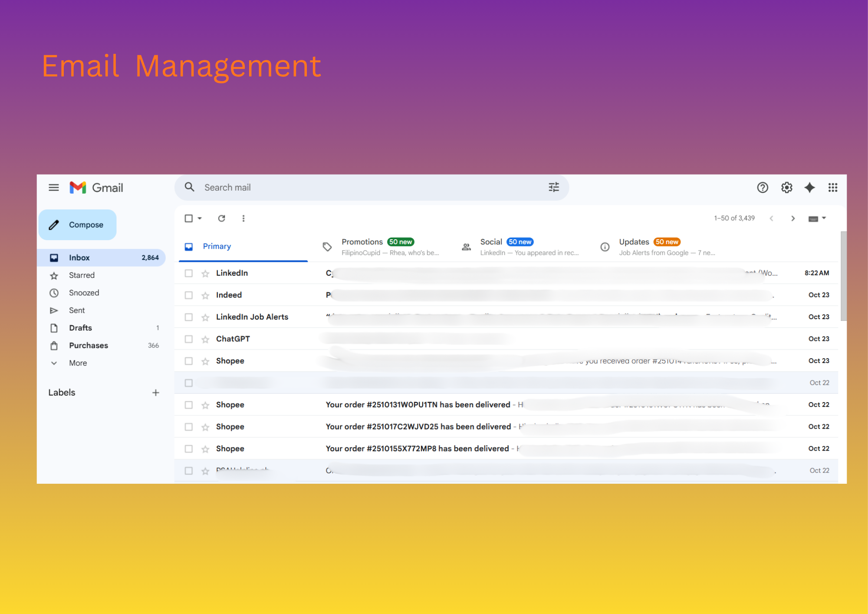Open the three-dot more options menu
This screenshot has height=614, width=868.
tap(243, 218)
